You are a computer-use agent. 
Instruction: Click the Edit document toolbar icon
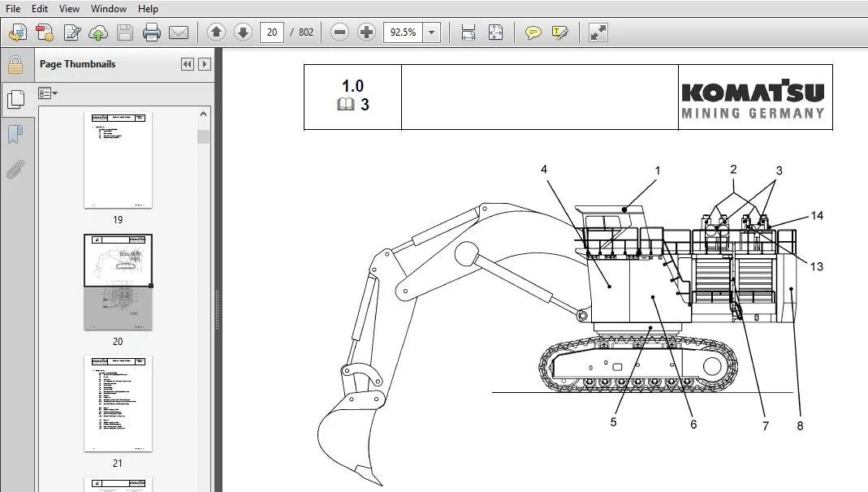pyautogui.click(x=72, y=32)
